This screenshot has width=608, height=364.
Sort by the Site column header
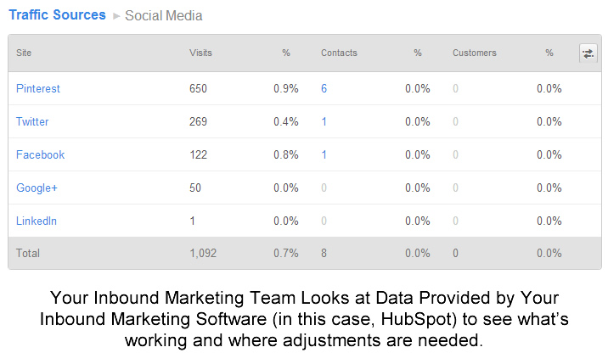[24, 53]
